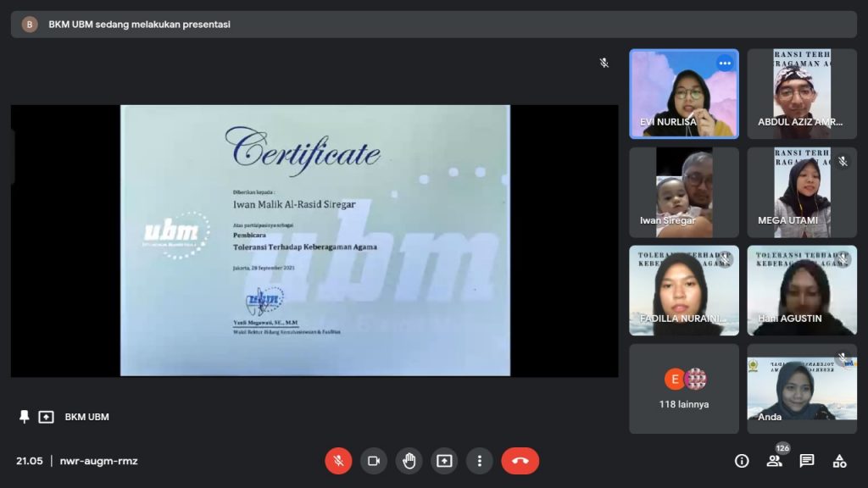The image size is (868, 488).
Task: Open the options dots on EVI NURLISA tile
Action: [725, 64]
